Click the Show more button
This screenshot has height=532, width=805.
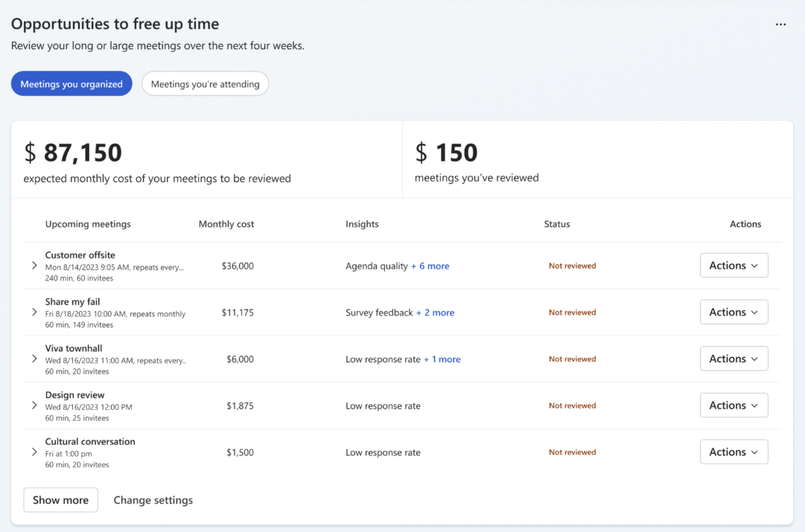(x=60, y=500)
